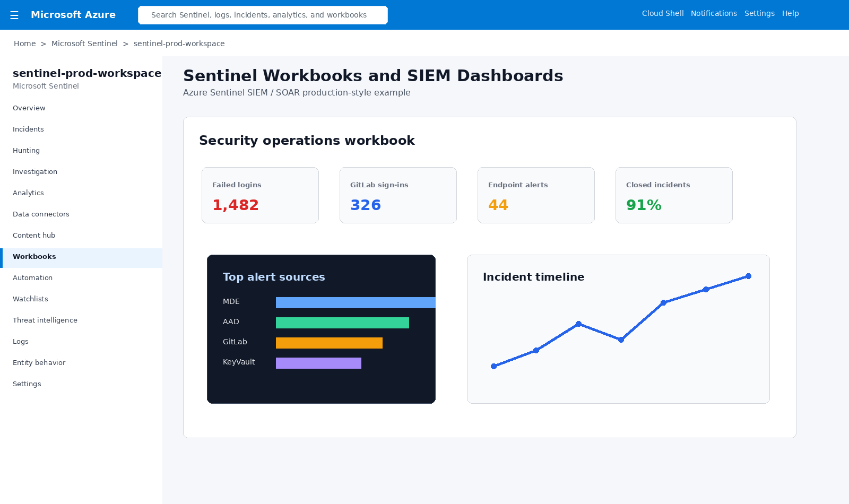
Task: Open Notifications in the header
Action: point(714,13)
